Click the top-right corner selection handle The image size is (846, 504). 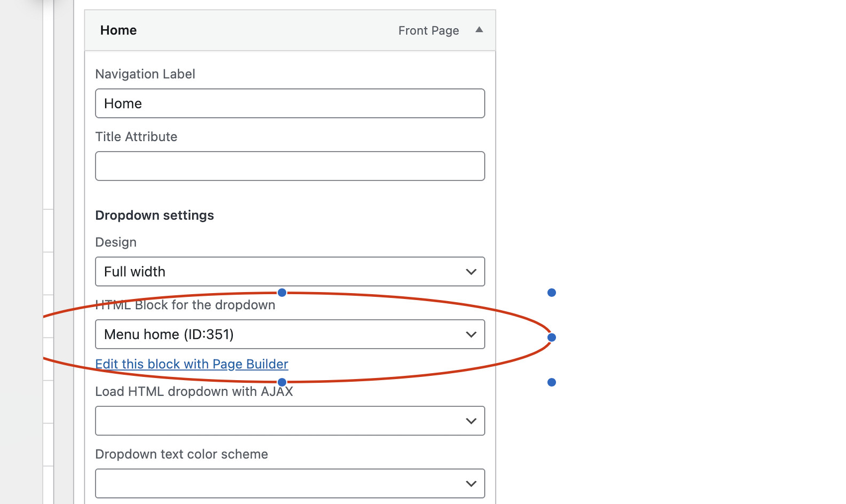552,293
